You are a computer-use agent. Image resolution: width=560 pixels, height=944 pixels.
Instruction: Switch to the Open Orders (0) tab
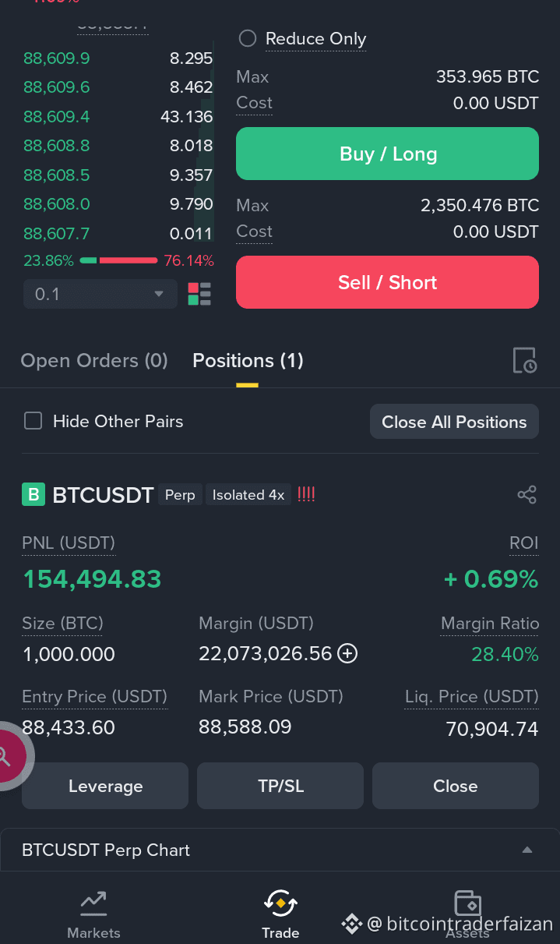pyautogui.click(x=94, y=361)
